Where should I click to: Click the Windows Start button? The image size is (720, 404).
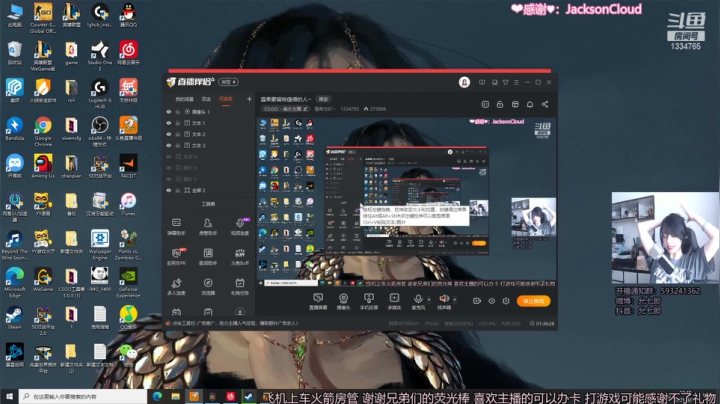9,396
